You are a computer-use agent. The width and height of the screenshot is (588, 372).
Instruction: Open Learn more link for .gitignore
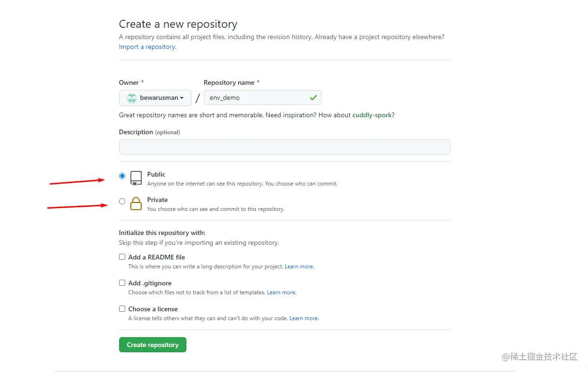281,292
